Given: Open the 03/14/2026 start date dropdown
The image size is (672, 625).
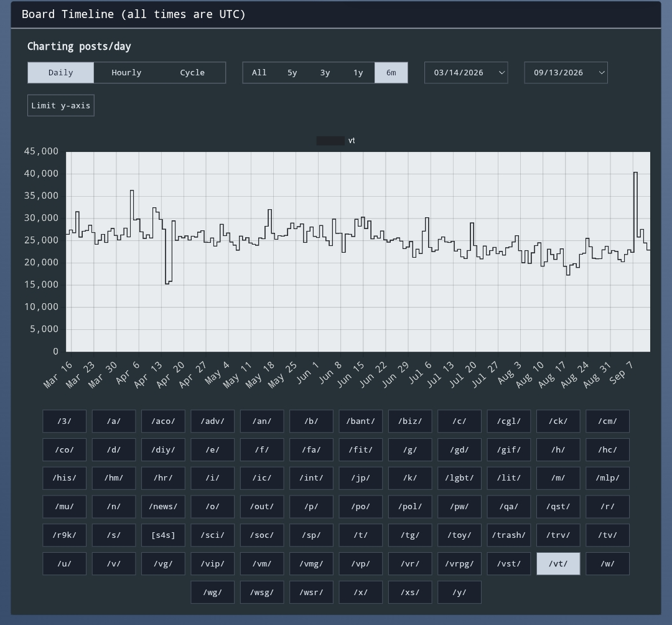Looking at the screenshot, I should pos(466,73).
